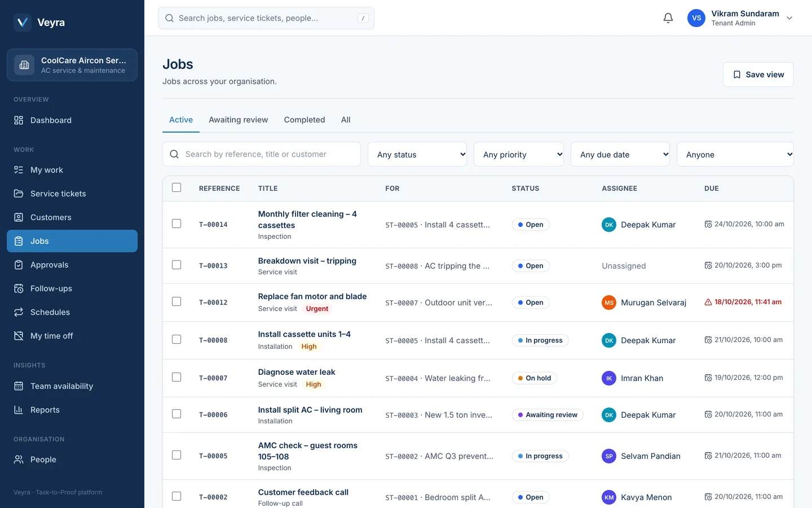Open the Reports page
812x508 pixels.
[x=72, y=410]
